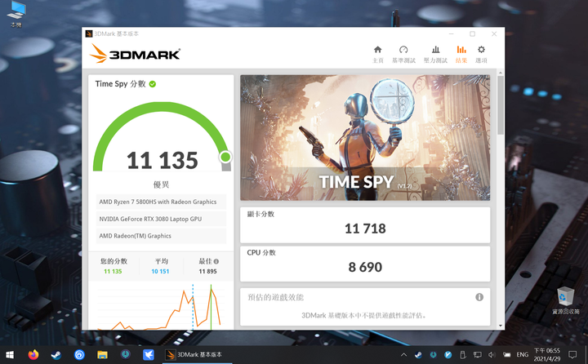The height and width of the screenshot is (364, 588).
Task: Click the score distribution chart
Action: coord(161,307)
